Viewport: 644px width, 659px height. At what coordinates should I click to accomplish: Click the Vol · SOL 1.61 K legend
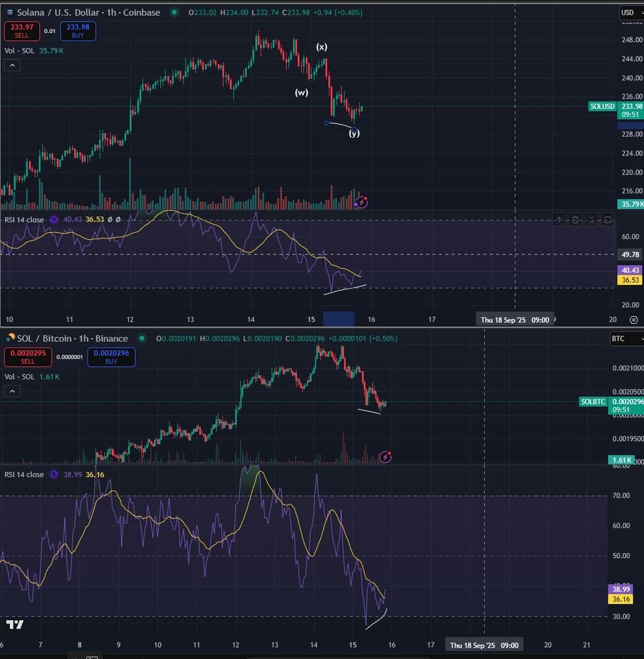(32, 377)
